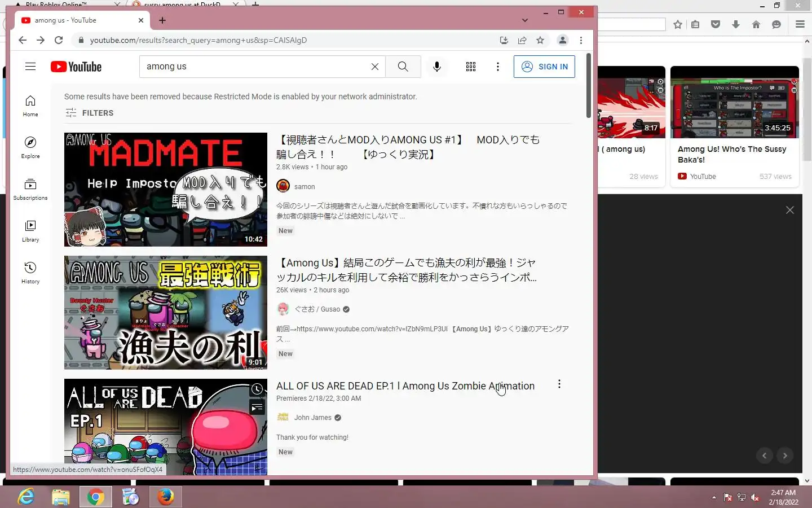Image resolution: width=812 pixels, height=508 pixels.
Task: Open the 8:17 video thumbnail in Firefox
Action: point(632,102)
